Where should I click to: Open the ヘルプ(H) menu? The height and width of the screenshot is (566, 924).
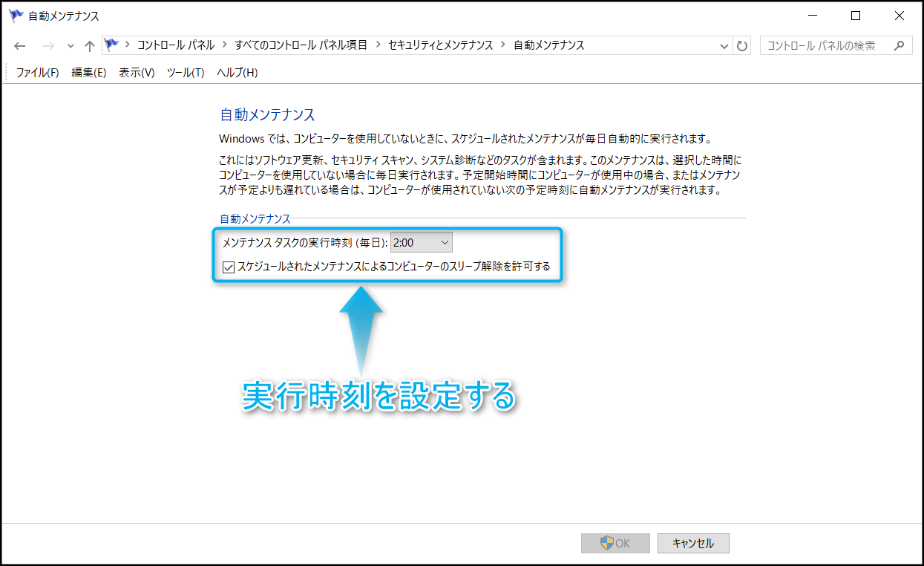(237, 72)
